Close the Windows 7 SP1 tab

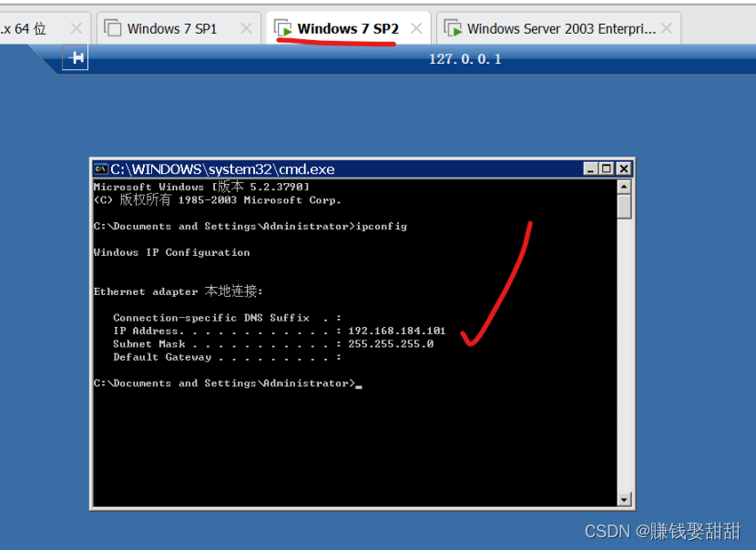coord(246,28)
